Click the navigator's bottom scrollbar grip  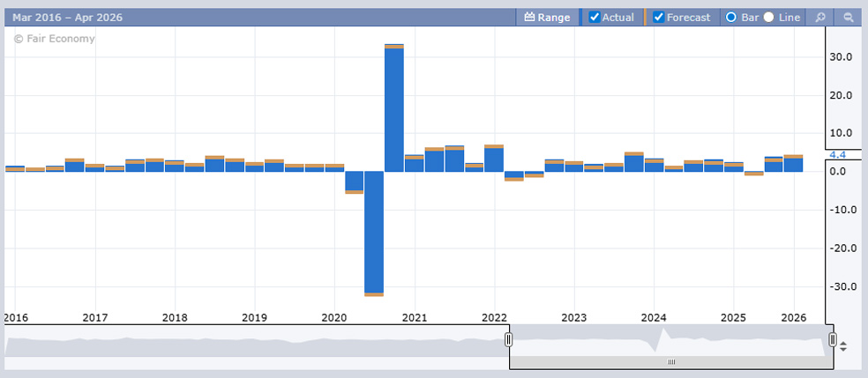point(671,362)
